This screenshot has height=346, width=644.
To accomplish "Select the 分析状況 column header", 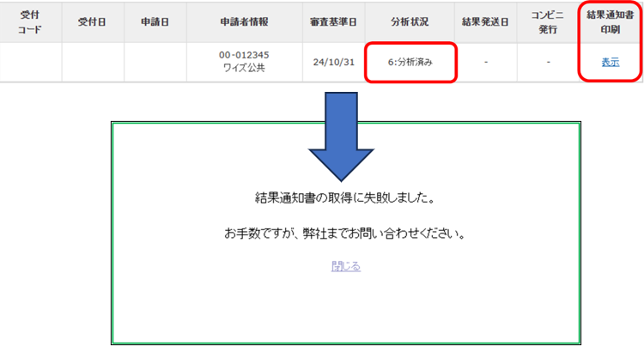I will (x=410, y=22).
